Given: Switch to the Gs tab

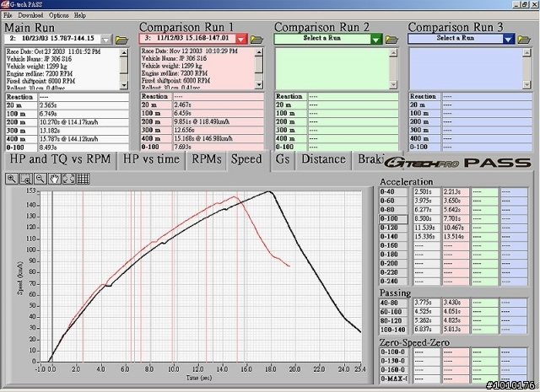Looking at the screenshot, I should pyautogui.click(x=283, y=159).
